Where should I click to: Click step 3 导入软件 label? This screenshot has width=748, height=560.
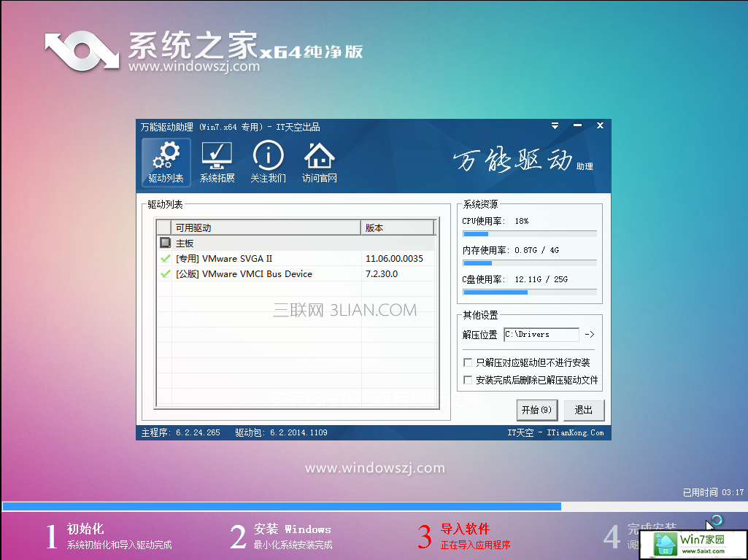[x=465, y=529]
